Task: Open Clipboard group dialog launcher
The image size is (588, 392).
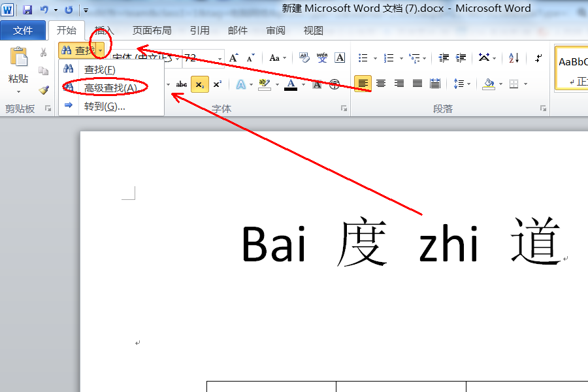Action: (48, 108)
